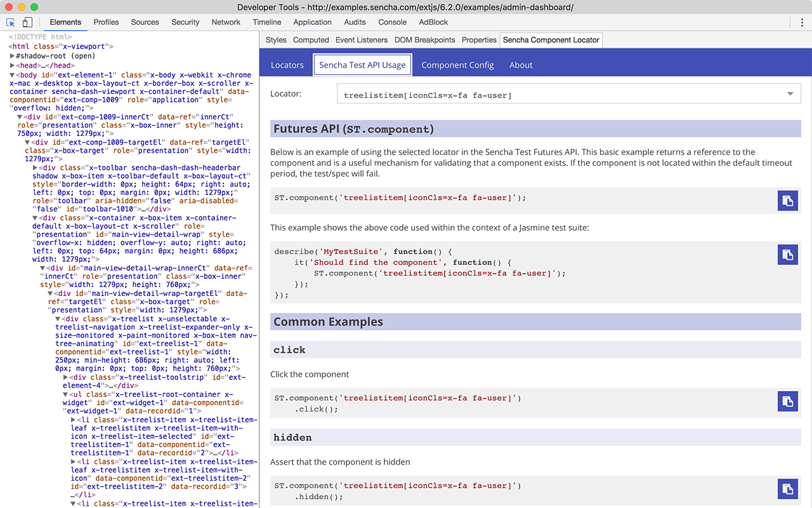Screen dimensions: 812x508
Task: Open the Audits panel
Action: (x=355, y=22)
